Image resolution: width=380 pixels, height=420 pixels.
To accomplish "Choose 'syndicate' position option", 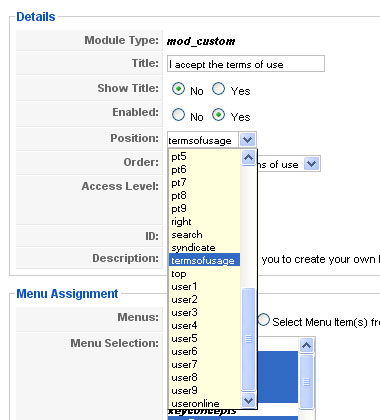I will [x=204, y=247].
